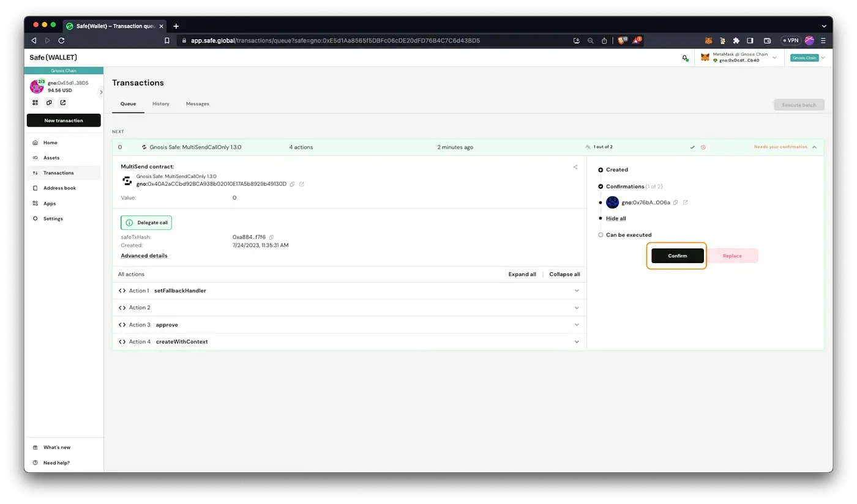Open the tab list dropdown chevron

(823, 26)
